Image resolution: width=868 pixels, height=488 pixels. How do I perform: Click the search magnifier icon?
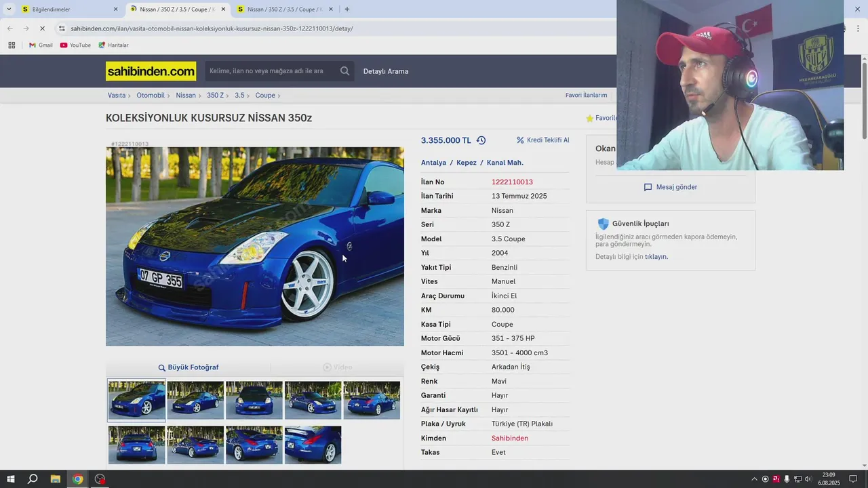pyautogui.click(x=345, y=71)
